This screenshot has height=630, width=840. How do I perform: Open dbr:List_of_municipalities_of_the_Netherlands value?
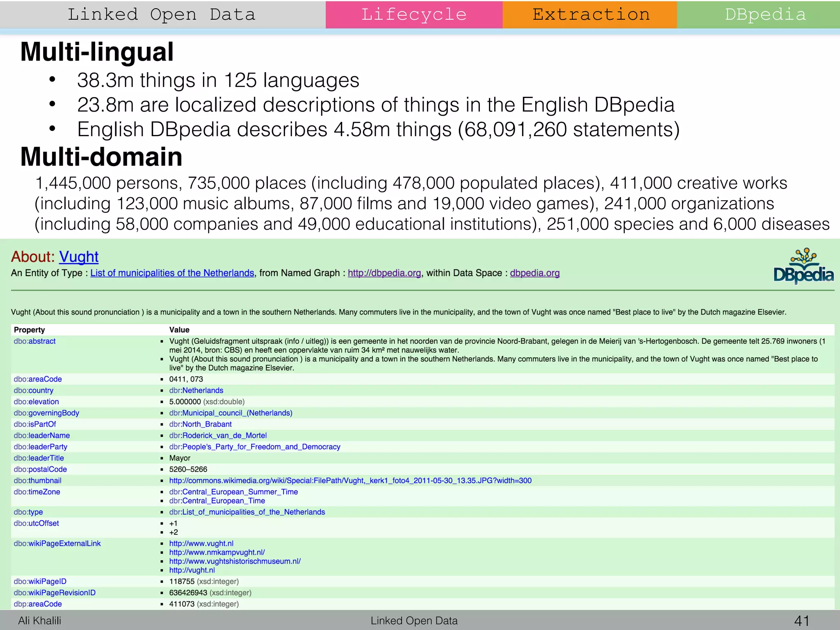(x=247, y=512)
